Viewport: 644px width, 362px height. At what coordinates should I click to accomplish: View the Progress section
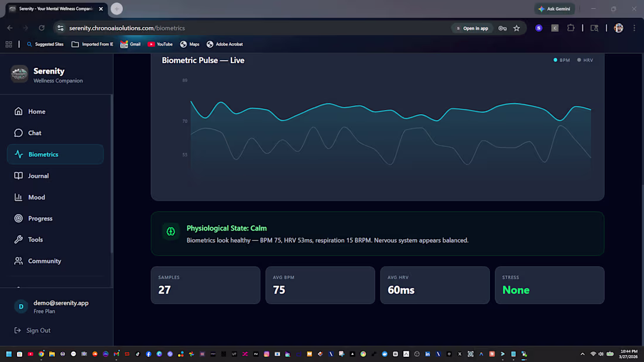[55, 218]
